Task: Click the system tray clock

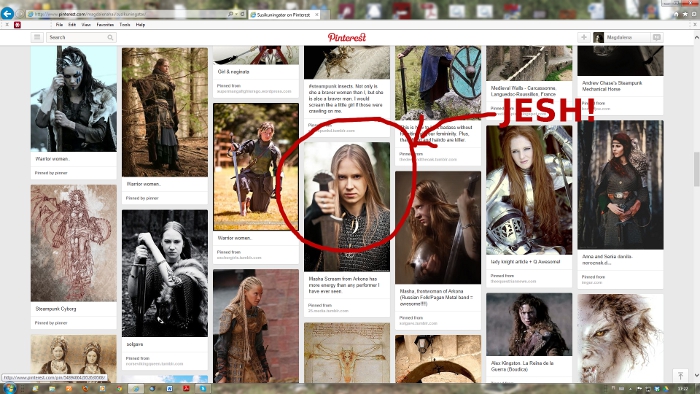Action: click(683, 389)
